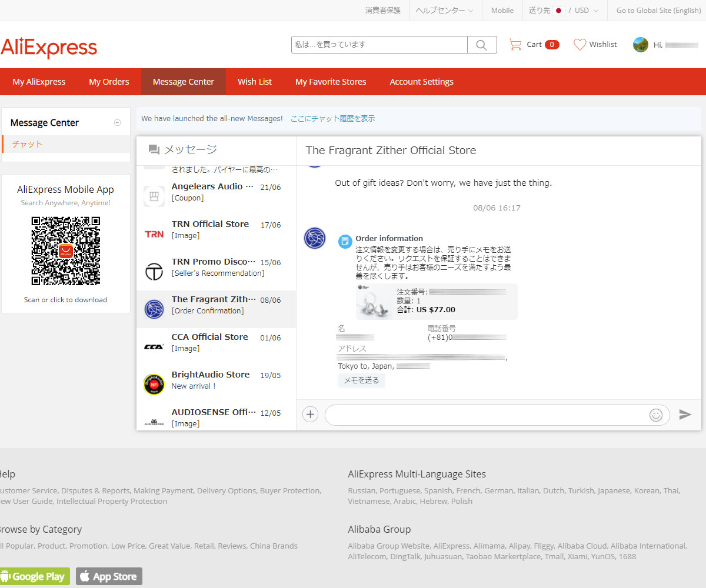Viewport: 706px width, 588px height.
Task: Click the CCA Official Store logo
Action: [154, 347]
